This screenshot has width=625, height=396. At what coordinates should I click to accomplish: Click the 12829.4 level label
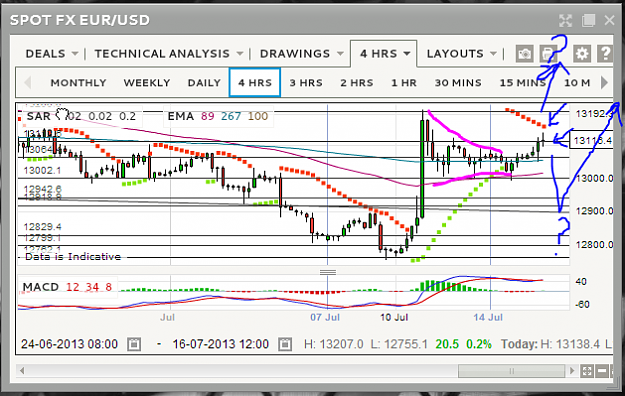pyautogui.click(x=42, y=227)
